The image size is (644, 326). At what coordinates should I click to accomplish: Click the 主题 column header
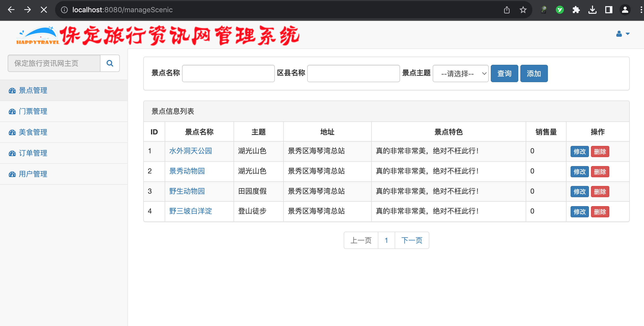pyautogui.click(x=259, y=132)
